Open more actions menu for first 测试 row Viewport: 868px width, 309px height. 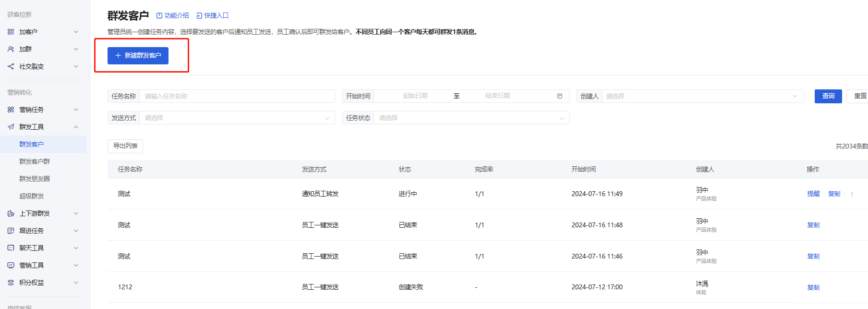[852, 194]
